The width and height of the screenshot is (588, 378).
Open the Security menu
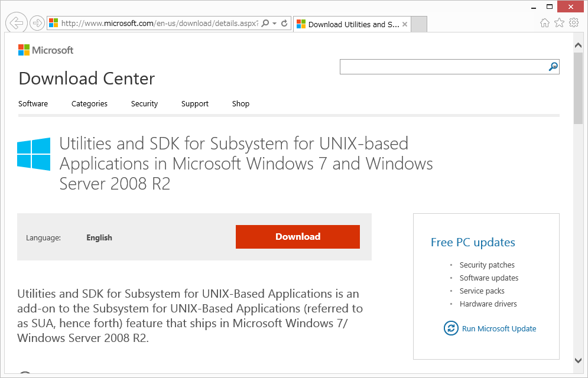144,104
